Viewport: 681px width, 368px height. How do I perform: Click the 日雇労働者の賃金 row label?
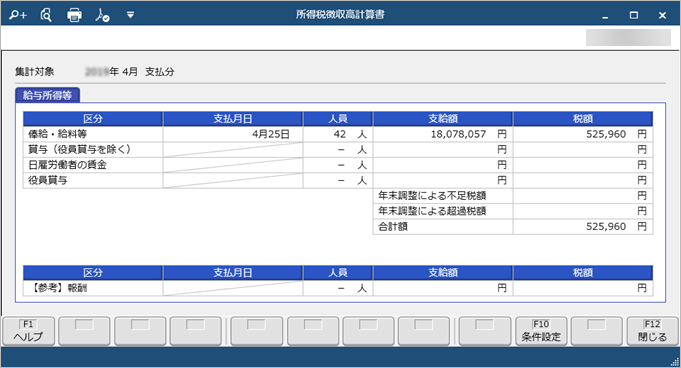click(67, 165)
